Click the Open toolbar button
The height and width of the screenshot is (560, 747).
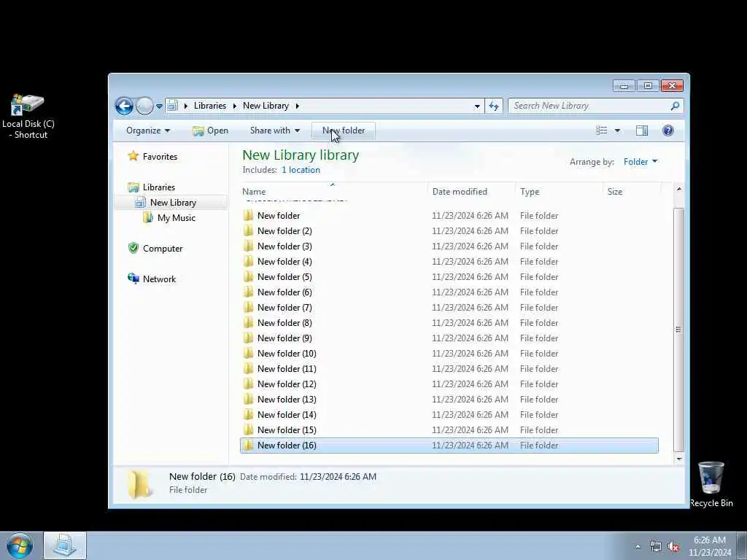coord(211,131)
